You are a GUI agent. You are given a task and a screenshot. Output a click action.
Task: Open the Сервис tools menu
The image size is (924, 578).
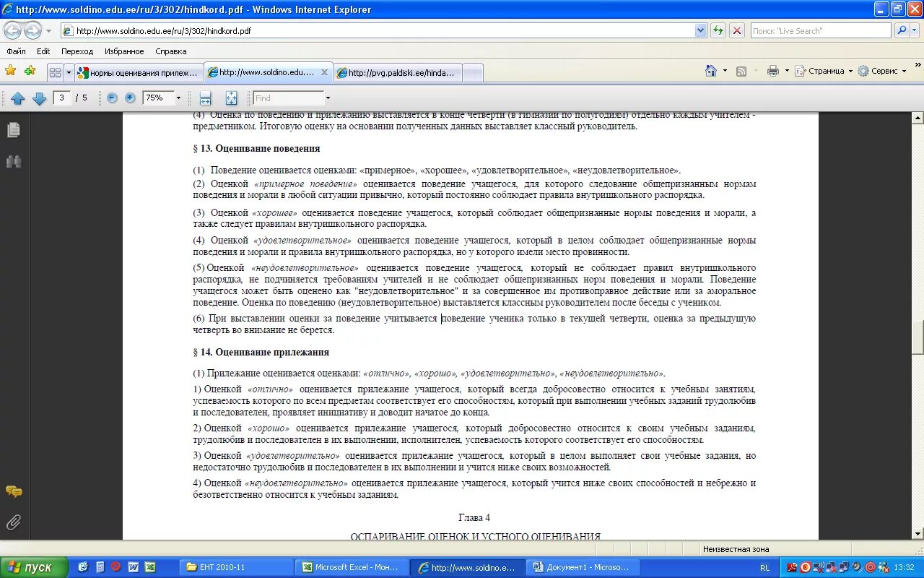coord(881,71)
